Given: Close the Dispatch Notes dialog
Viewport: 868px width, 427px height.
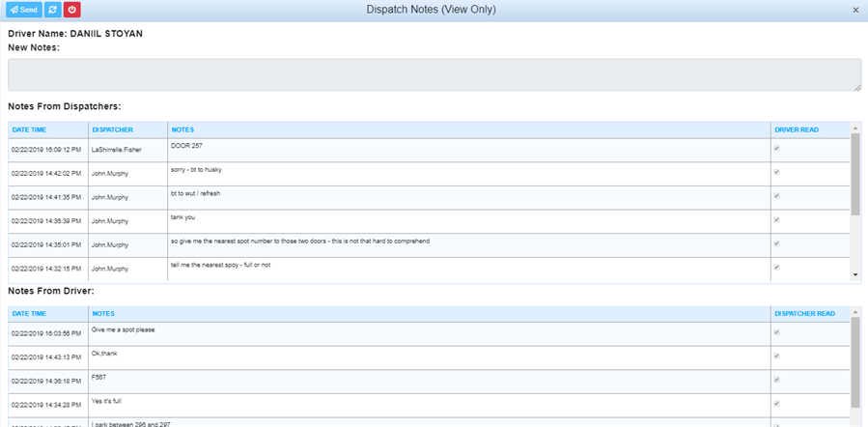Looking at the screenshot, I should [855, 10].
